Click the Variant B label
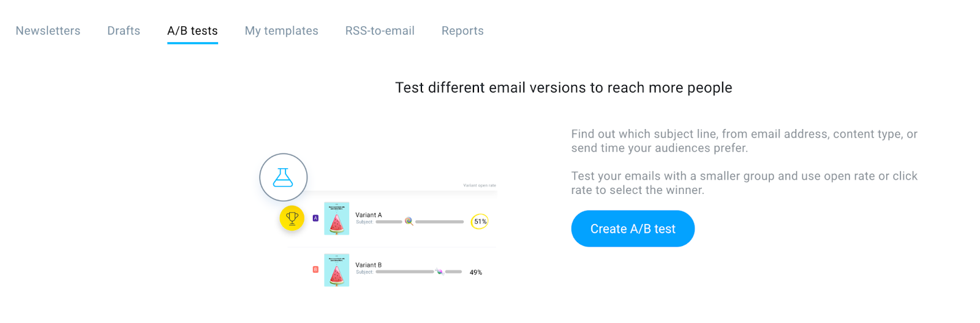 coord(369,265)
